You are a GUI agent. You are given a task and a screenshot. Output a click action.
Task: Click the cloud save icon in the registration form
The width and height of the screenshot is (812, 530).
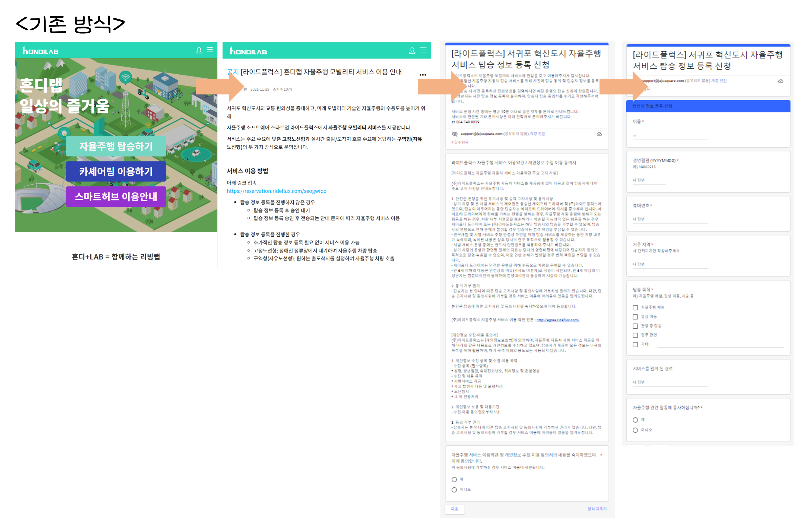point(781,81)
